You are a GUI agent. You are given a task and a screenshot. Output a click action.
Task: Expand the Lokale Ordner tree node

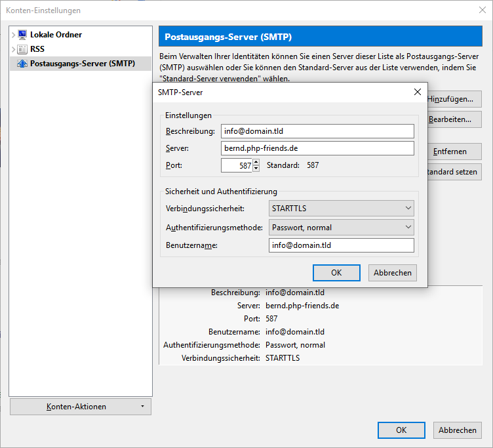coord(13,35)
